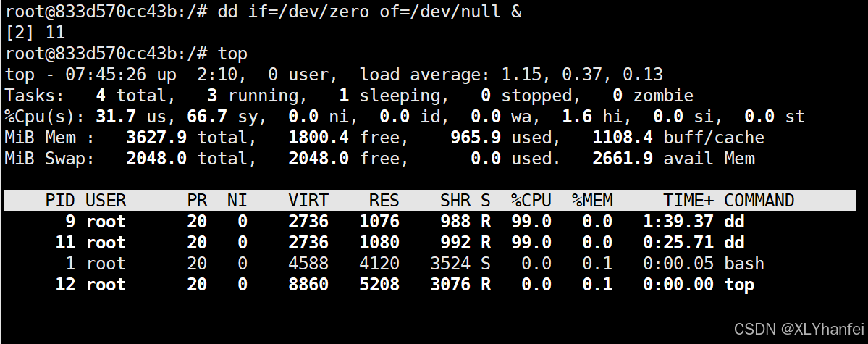Click the VIRT column header
The height and width of the screenshot is (344, 868).
[x=308, y=200]
